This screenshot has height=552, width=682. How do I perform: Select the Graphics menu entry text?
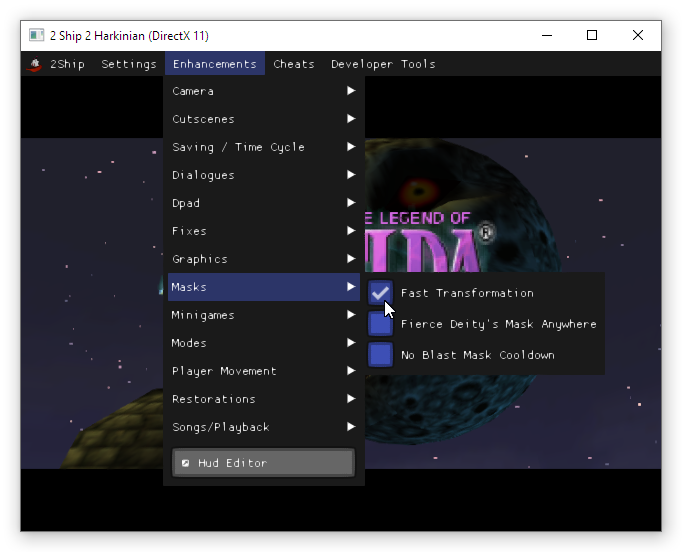[x=200, y=259]
